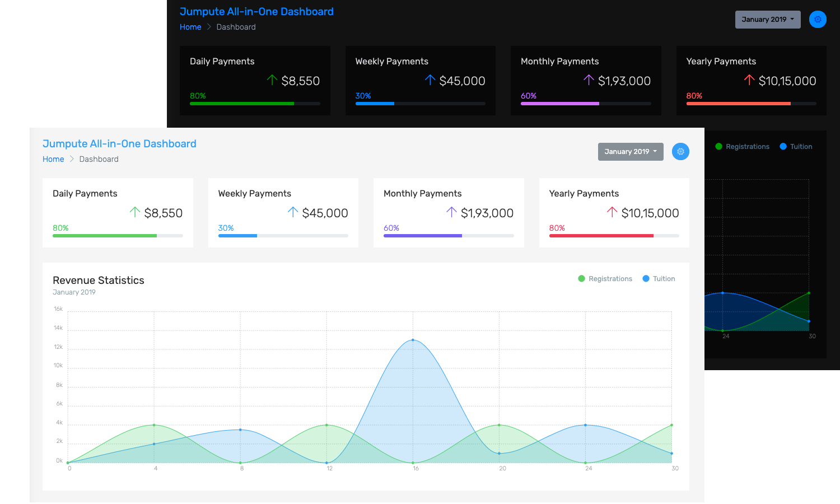Click $1,93,000 value in dark Monthly Payments
This screenshot has width=840, height=504.
coord(624,81)
